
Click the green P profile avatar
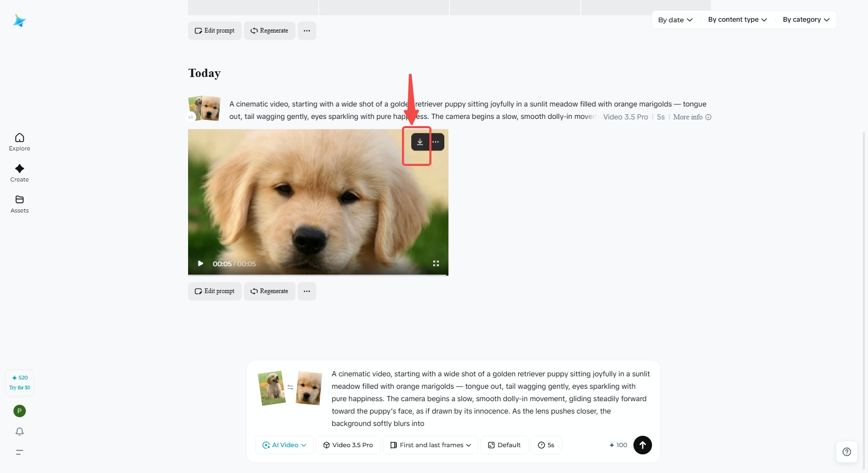point(20,411)
